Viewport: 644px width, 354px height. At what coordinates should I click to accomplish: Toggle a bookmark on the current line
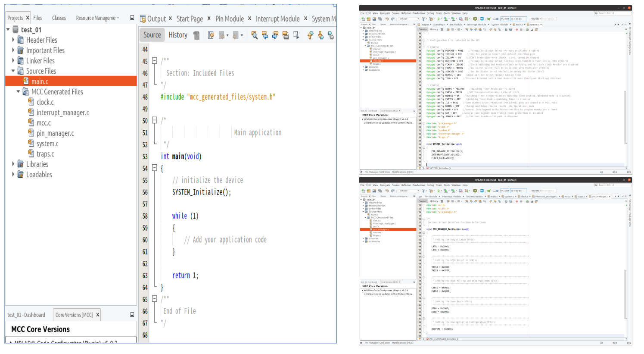coord(330,35)
